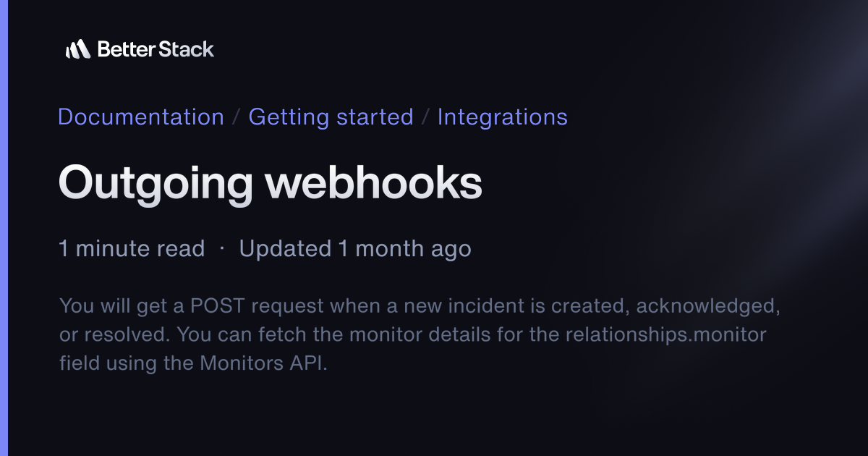Navigate to Getting started breadcrumb
Image resolution: width=868 pixels, height=456 pixels.
tap(331, 117)
